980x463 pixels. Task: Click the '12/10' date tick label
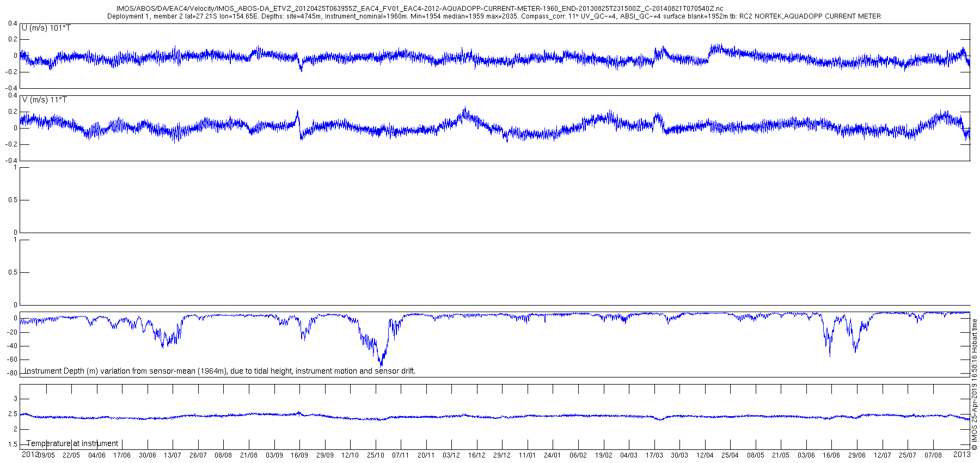coord(350,455)
